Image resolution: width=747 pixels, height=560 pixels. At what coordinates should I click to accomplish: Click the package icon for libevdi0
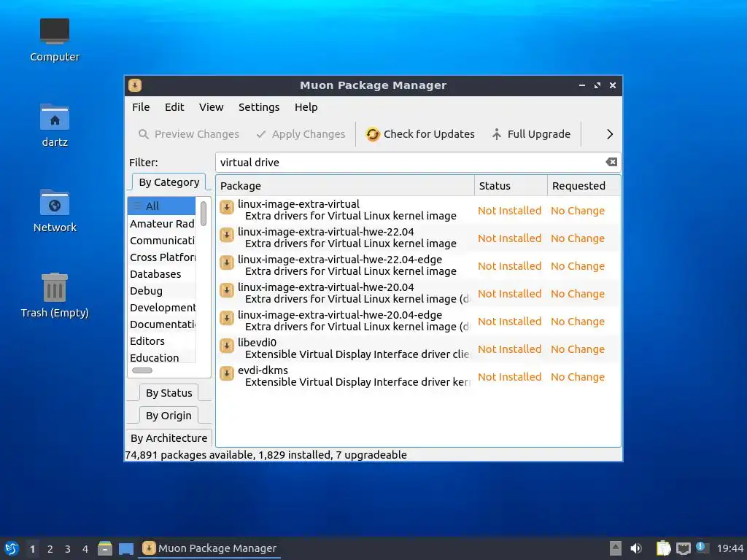(x=227, y=346)
